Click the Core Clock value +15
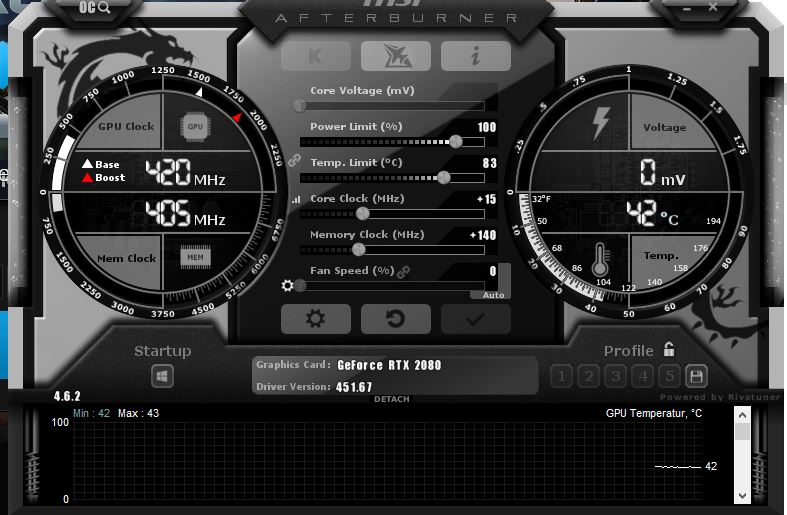This screenshot has width=787, height=515. [x=486, y=199]
